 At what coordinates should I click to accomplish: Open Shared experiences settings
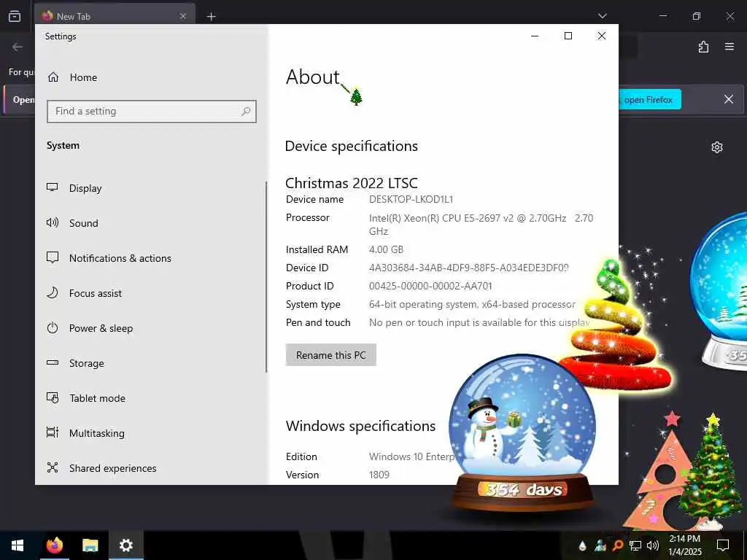[x=101, y=468]
